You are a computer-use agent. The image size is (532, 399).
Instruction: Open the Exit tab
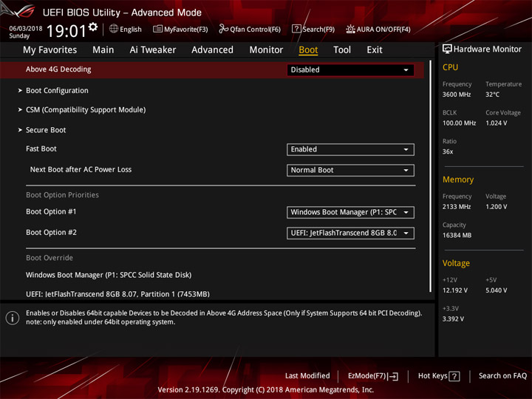375,50
